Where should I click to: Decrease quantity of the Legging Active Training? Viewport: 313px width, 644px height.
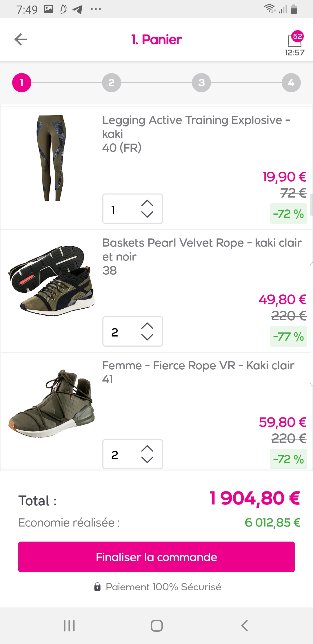(147, 214)
